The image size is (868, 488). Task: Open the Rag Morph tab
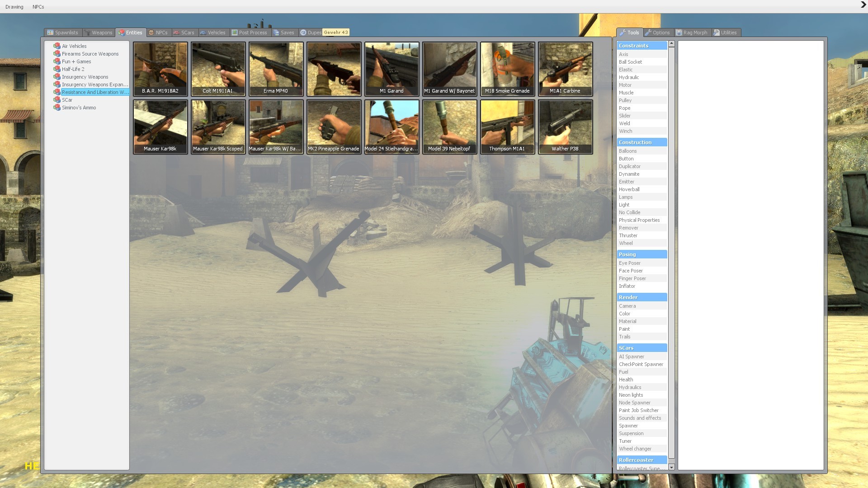point(692,33)
